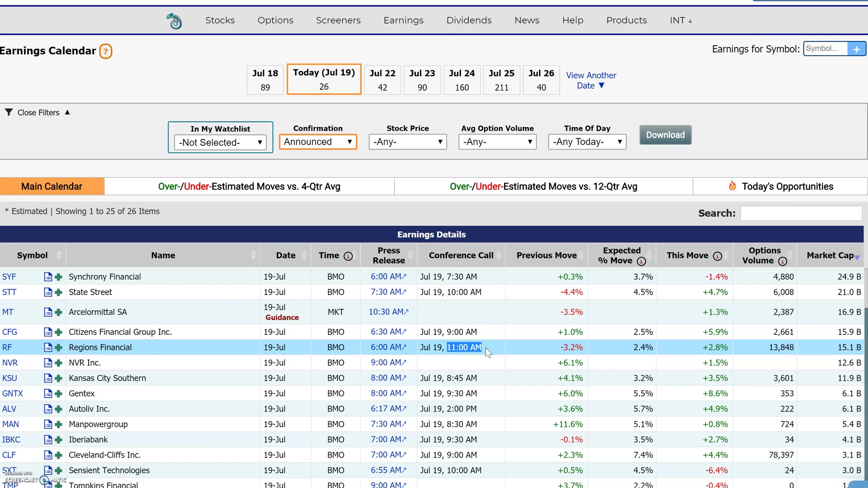Viewport: 868px width, 488px height.
Task: Click This Move info icon
Action: click(x=717, y=256)
